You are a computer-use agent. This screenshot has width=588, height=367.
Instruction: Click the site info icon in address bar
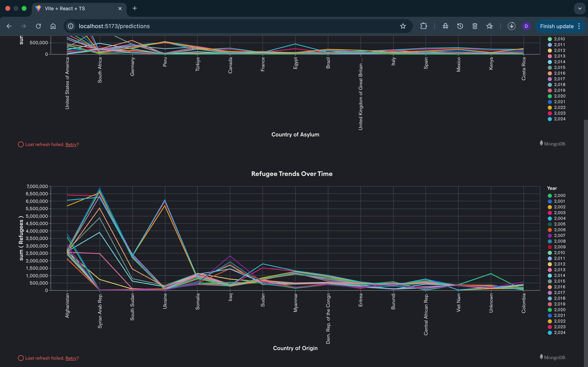tap(71, 26)
